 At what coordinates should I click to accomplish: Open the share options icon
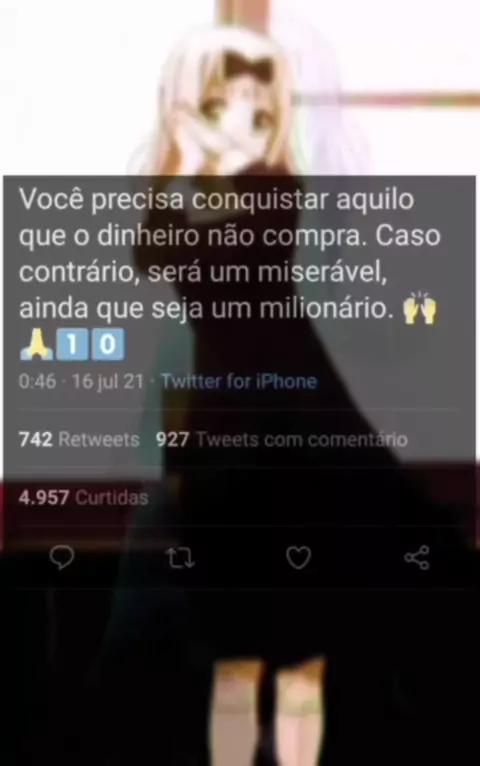(417, 557)
